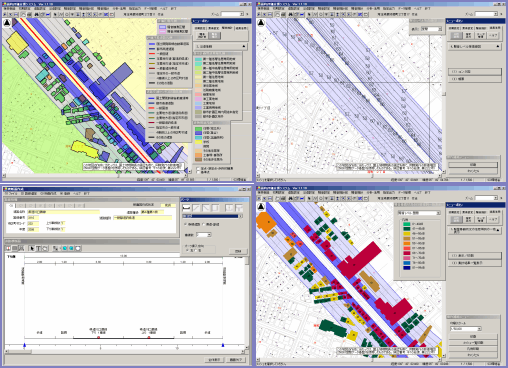Tick the first checkbox below the land-use legend

point(198,169)
